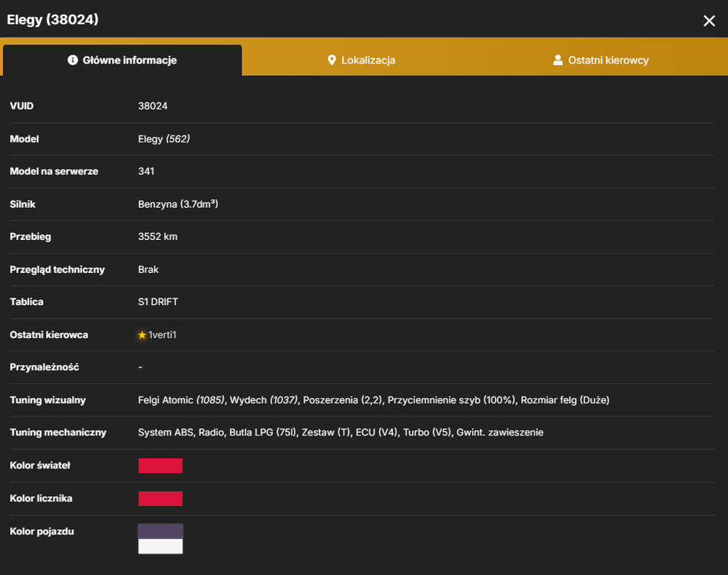Viewport: 728px width, 575px height.
Task: Click the Przynależność label
Action: pos(44,367)
